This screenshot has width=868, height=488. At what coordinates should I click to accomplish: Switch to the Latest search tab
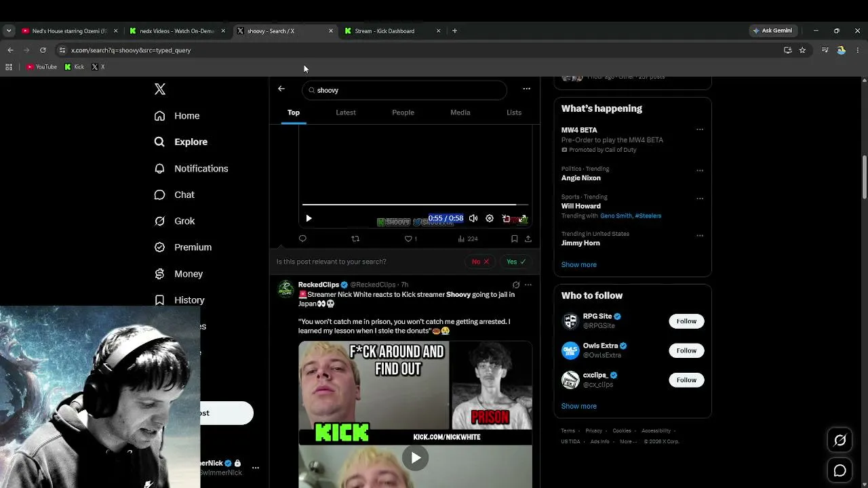(x=346, y=113)
